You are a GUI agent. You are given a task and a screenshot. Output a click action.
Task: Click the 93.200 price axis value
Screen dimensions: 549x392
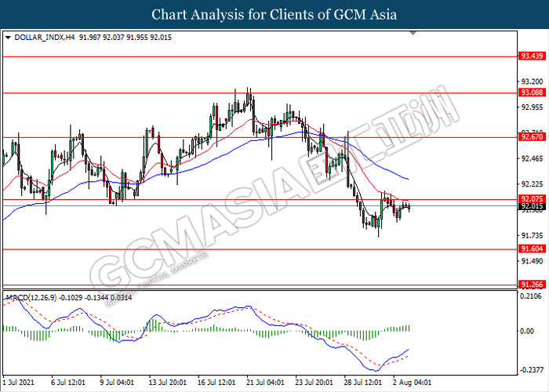(x=533, y=82)
